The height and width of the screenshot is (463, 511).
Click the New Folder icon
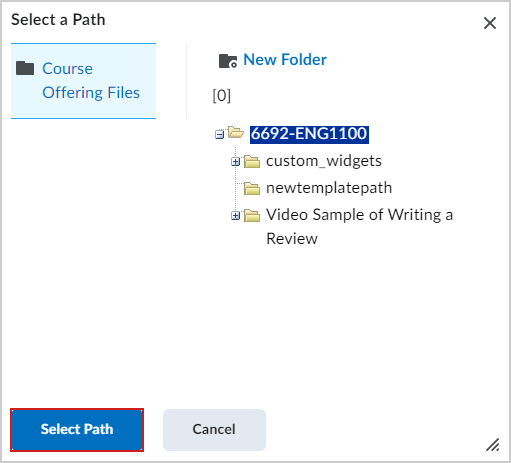(228, 61)
